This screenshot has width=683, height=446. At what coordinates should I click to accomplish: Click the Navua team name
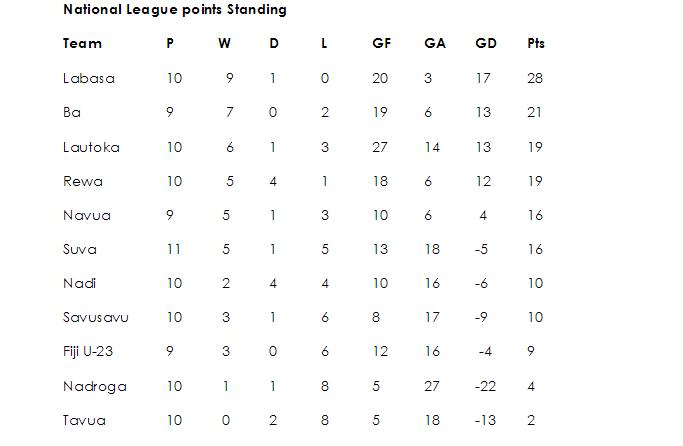87,215
